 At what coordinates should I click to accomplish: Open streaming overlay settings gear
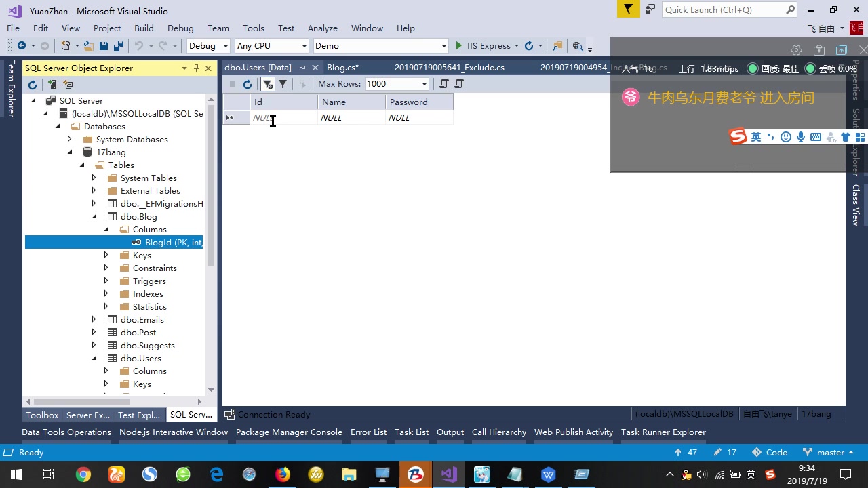click(x=796, y=50)
